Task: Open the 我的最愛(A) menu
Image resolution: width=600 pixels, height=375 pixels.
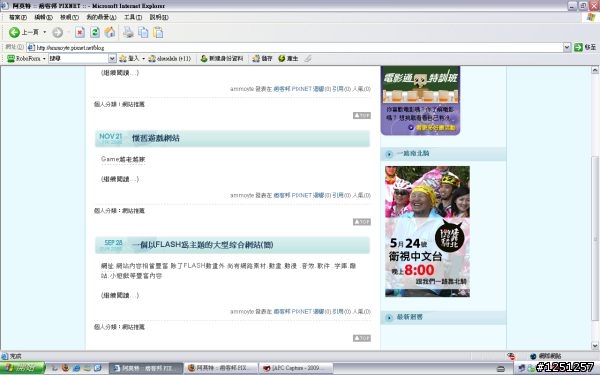Action: (x=101, y=17)
